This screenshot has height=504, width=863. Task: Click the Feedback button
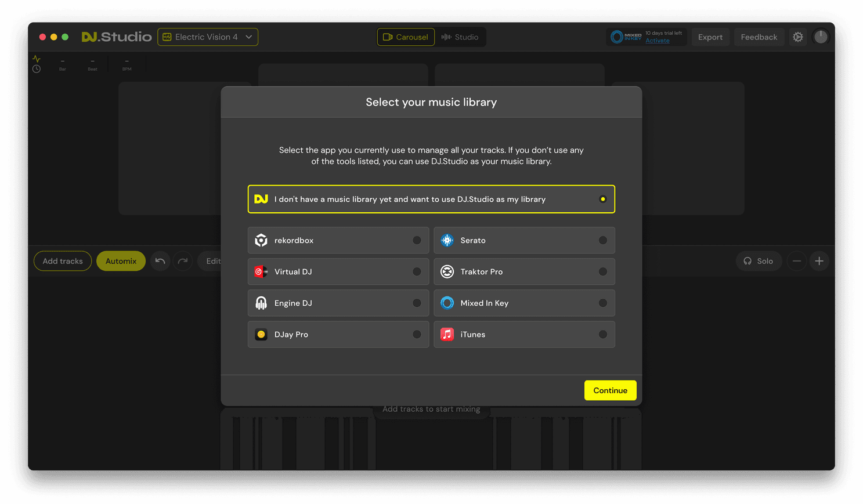[x=759, y=37]
